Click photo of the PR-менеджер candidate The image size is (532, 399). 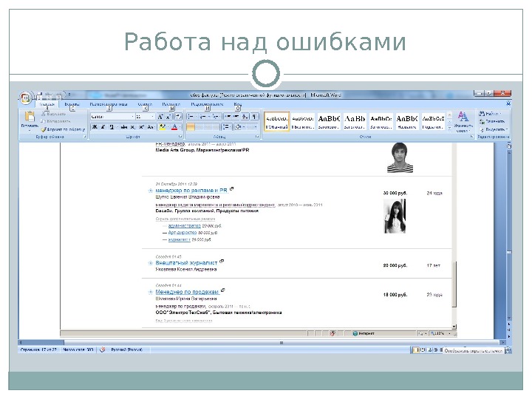coord(400,158)
